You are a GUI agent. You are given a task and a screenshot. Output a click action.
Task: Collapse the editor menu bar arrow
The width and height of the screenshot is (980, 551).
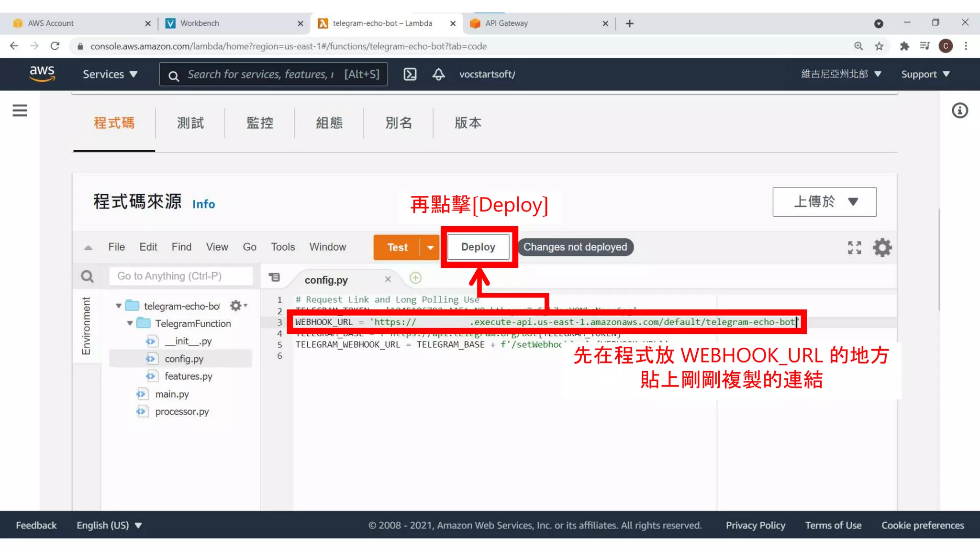[x=88, y=247]
